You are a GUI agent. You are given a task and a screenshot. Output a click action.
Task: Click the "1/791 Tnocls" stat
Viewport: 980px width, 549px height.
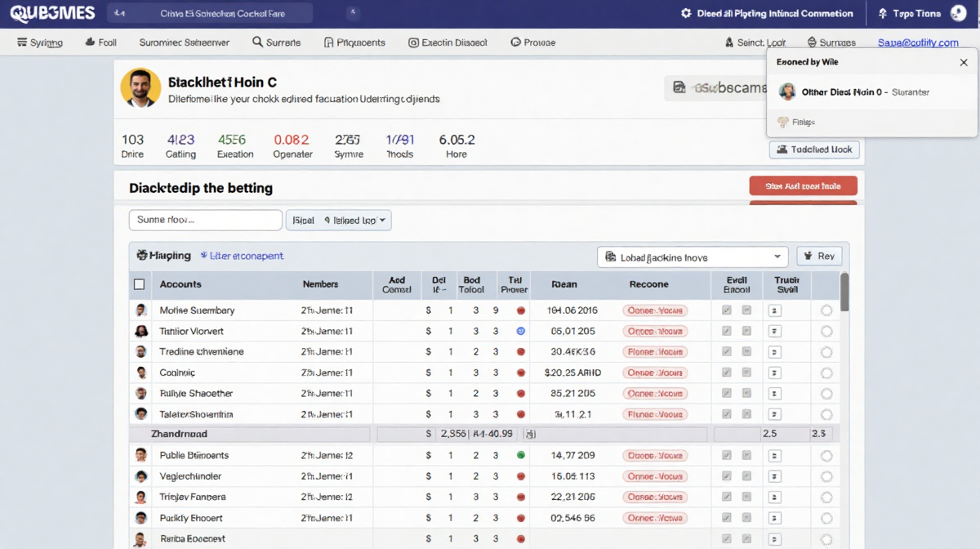tap(400, 146)
